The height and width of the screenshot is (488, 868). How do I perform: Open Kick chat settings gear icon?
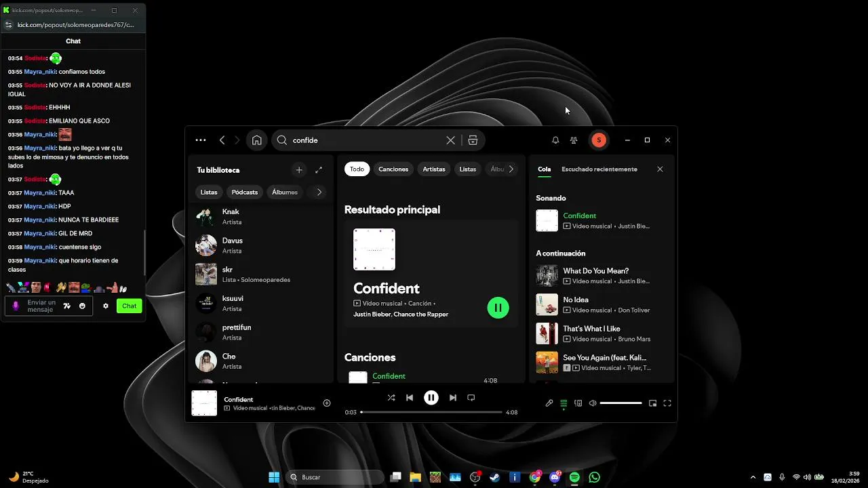click(106, 306)
